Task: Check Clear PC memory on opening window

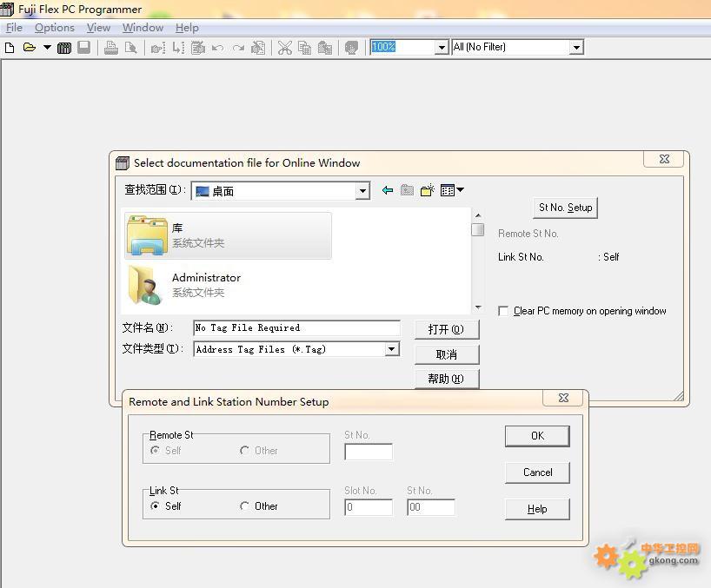Action: [503, 311]
